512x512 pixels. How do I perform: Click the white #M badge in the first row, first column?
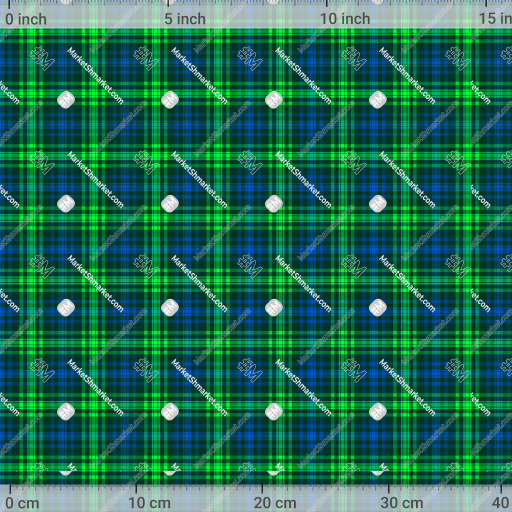point(66,100)
